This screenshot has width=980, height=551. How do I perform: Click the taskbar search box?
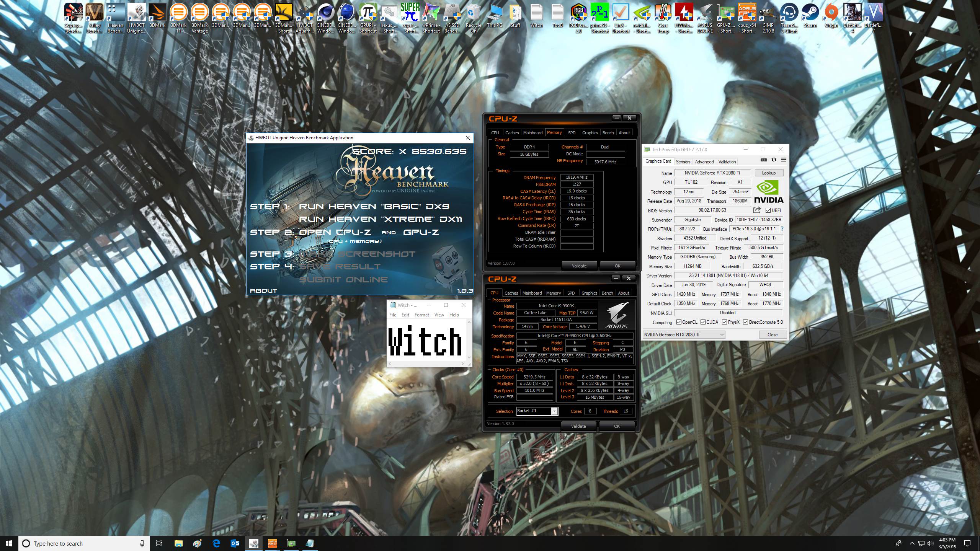[84, 543]
